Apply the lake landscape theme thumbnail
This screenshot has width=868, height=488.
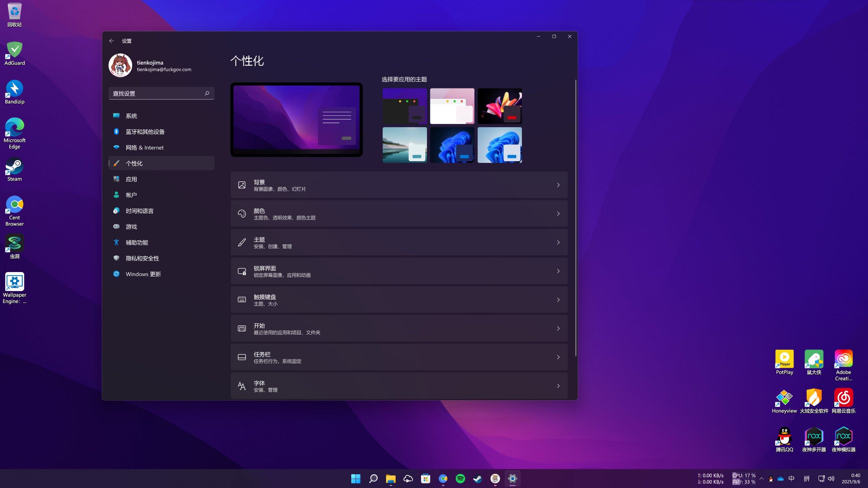point(405,145)
